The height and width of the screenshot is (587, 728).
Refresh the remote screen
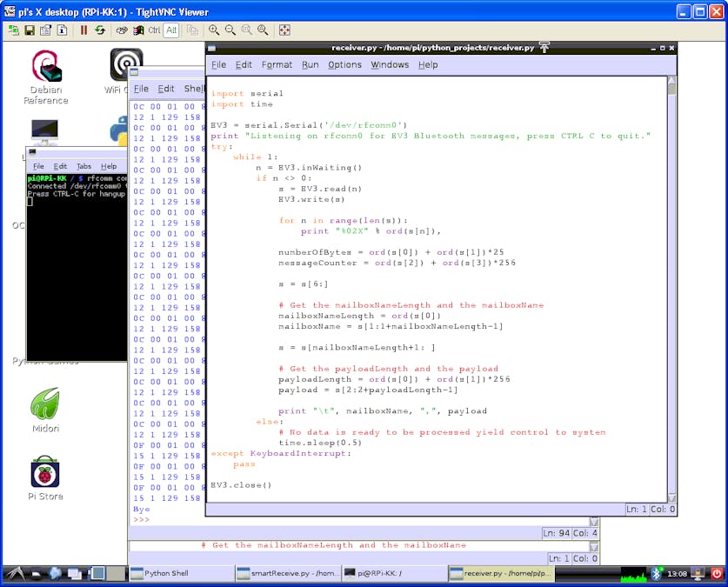point(100,30)
